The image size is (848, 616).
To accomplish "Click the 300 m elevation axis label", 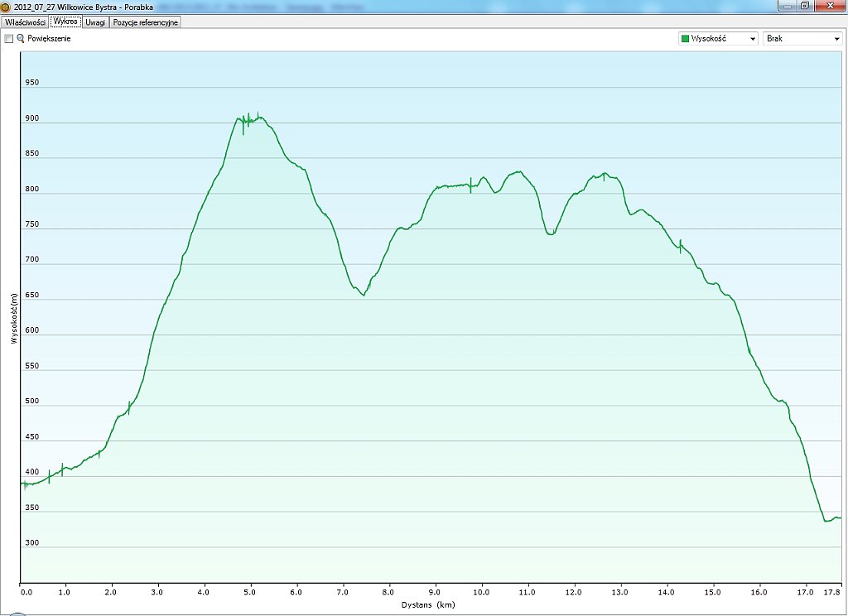I will point(32,543).
